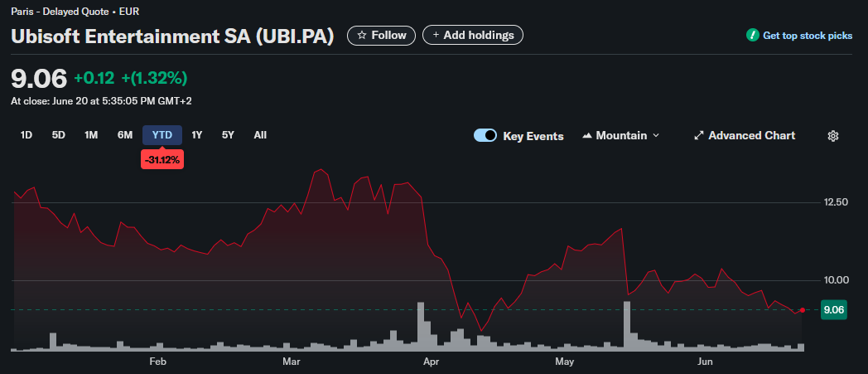Click the Jun x-axis label
Image resolution: width=868 pixels, height=374 pixels.
click(705, 362)
